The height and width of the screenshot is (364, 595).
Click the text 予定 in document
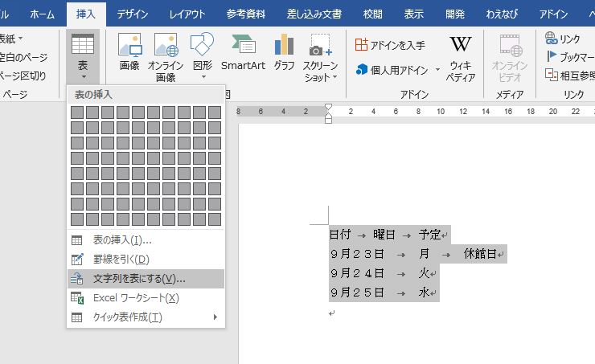(x=429, y=235)
